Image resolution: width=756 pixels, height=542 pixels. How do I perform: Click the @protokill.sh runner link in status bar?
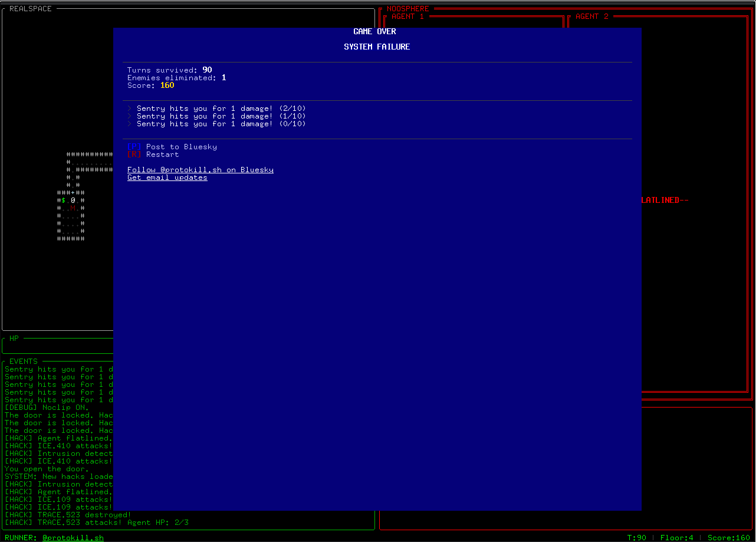click(x=73, y=538)
